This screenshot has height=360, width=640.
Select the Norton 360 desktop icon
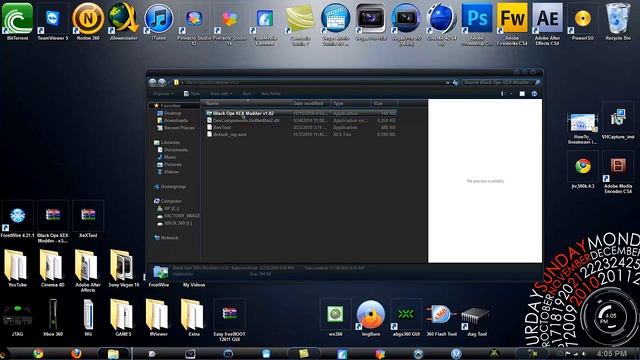[88, 21]
